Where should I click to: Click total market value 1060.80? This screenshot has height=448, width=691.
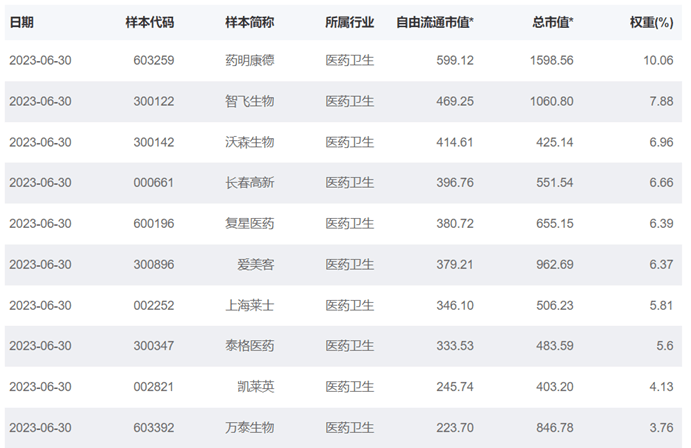(552, 101)
